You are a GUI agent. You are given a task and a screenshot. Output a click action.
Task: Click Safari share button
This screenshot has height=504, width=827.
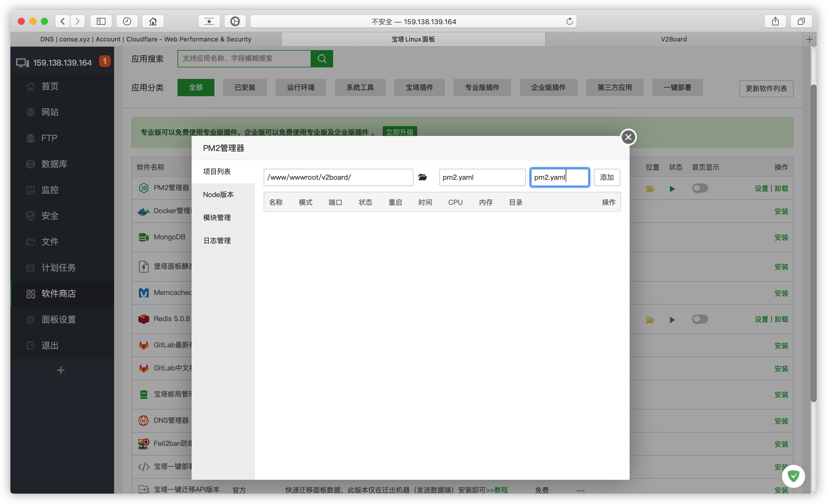775,22
